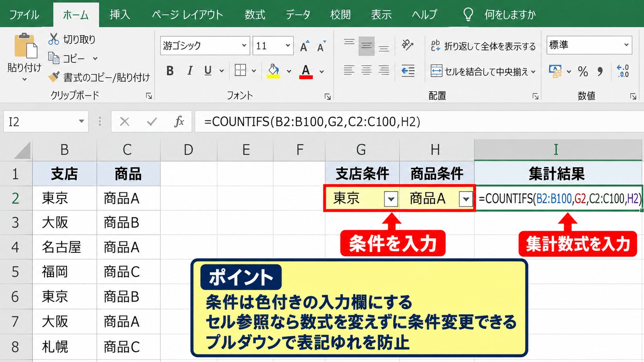This screenshot has width=644, height=362.
Task: Switch to the データ tab
Action: (298, 15)
